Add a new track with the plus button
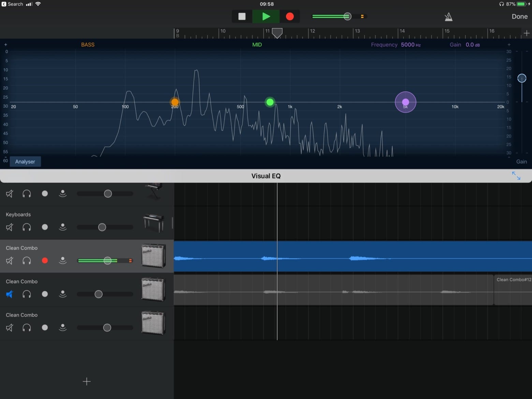The image size is (532, 399). (x=87, y=381)
